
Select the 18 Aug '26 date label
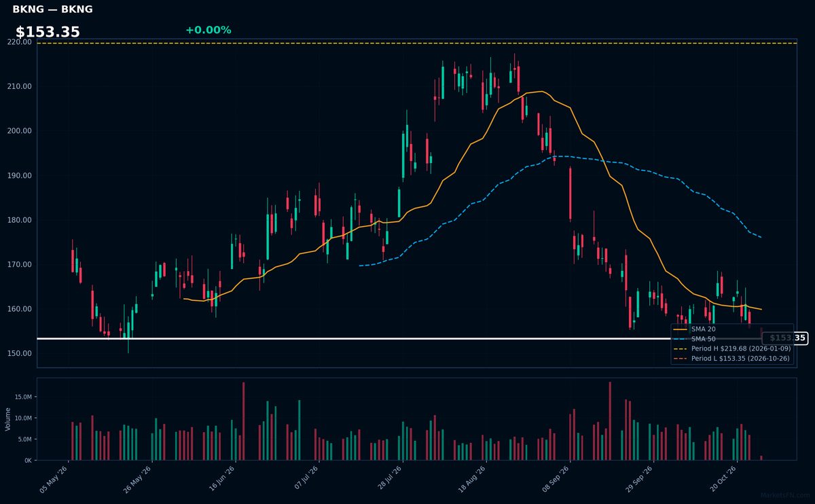473,478
